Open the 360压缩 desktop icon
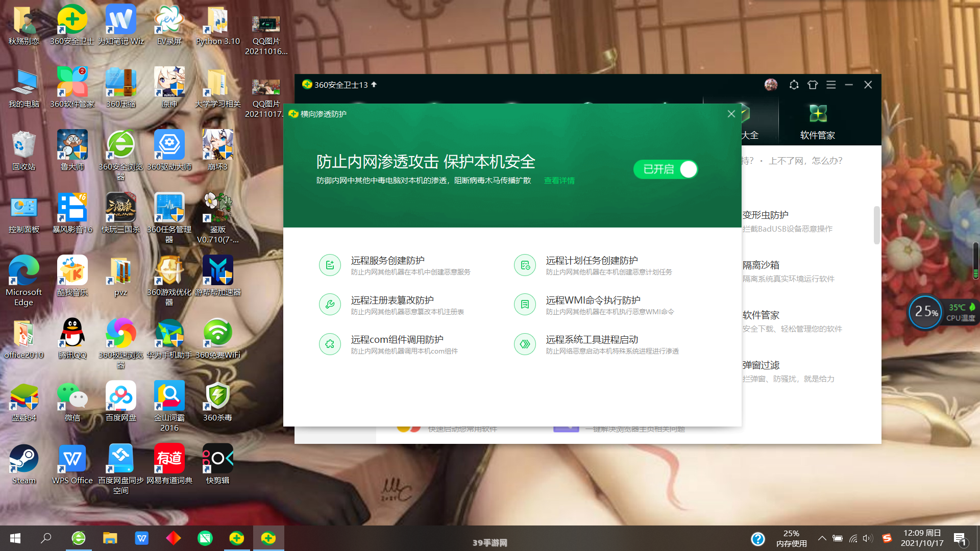 click(121, 88)
